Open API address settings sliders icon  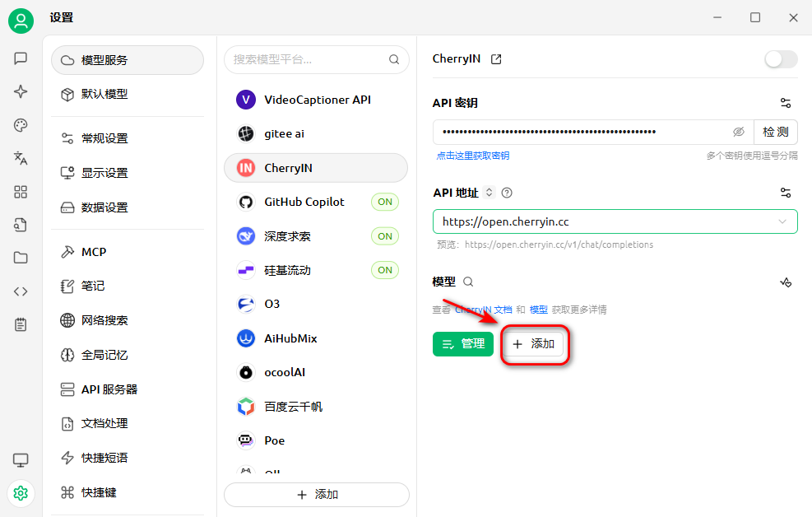click(x=786, y=193)
